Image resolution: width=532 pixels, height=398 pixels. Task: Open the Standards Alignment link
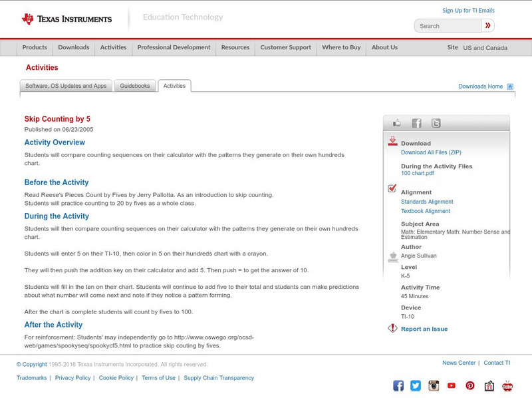point(427,202)
